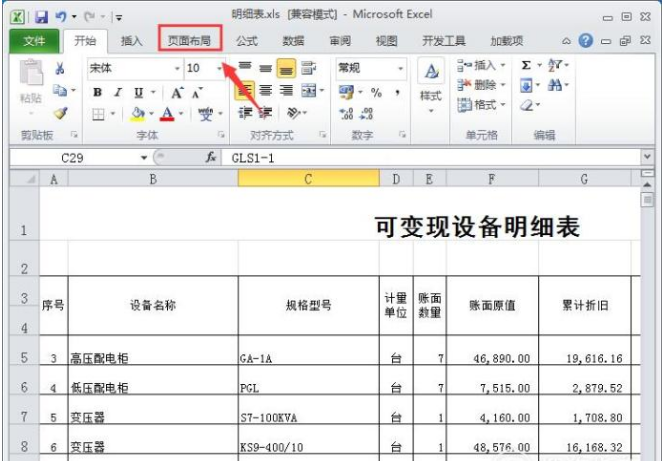Toggle Bold formatting
The image size is (662, 461).
(98, 92)
